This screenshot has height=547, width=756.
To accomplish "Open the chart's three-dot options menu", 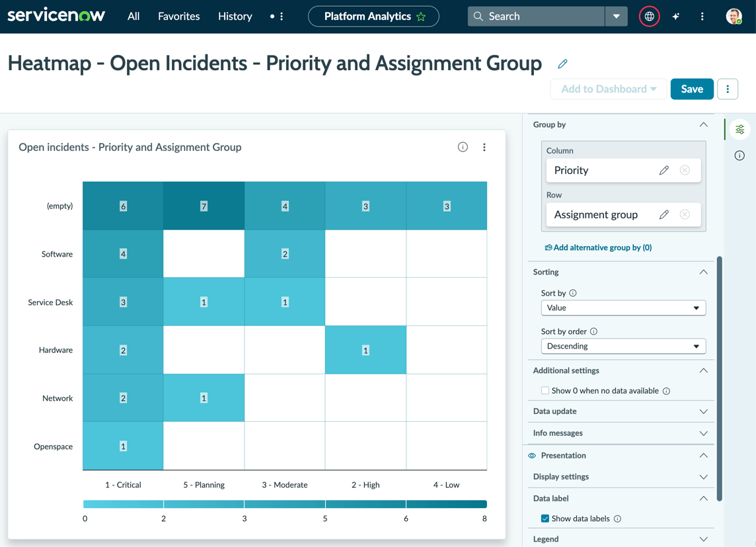I will pyautogui.click(x=484, y=147).
